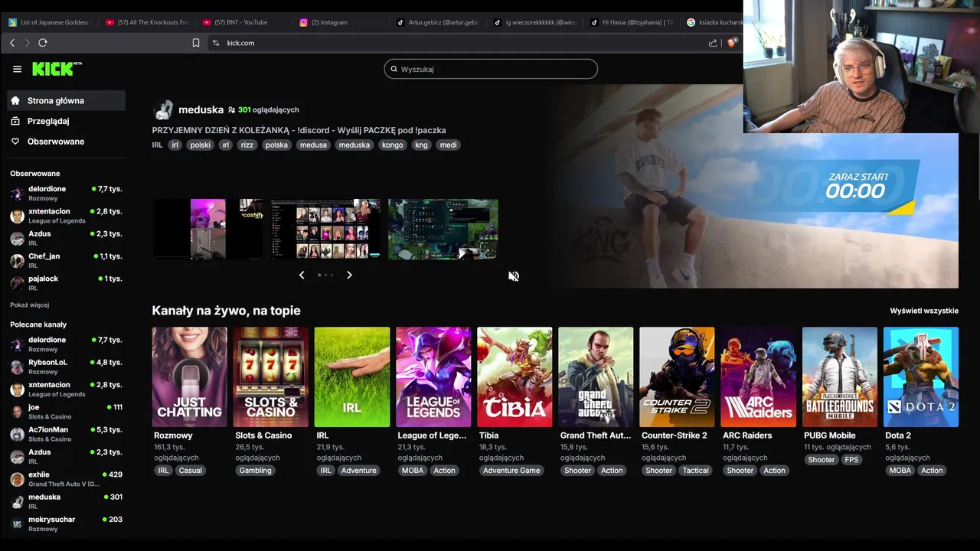This screenshot has width=980, height=551.
Task: Click the Adventure Game tag under Tibia
Action: [511, 471]
